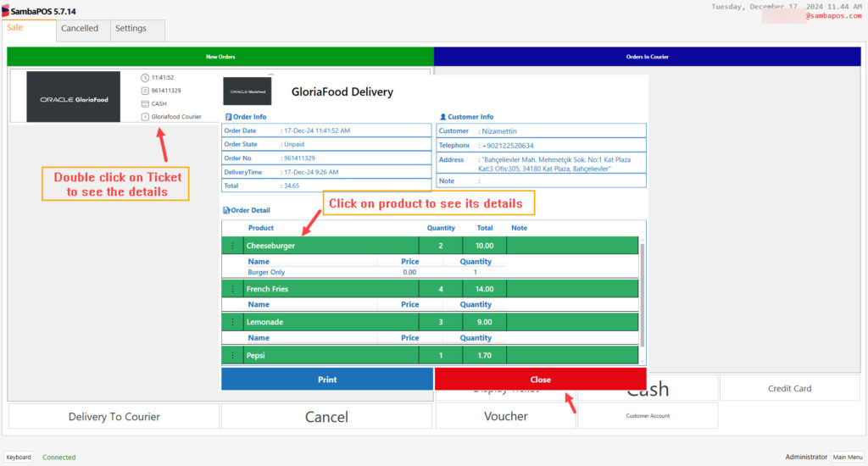Click the Total column header in order table

point(484,228)
